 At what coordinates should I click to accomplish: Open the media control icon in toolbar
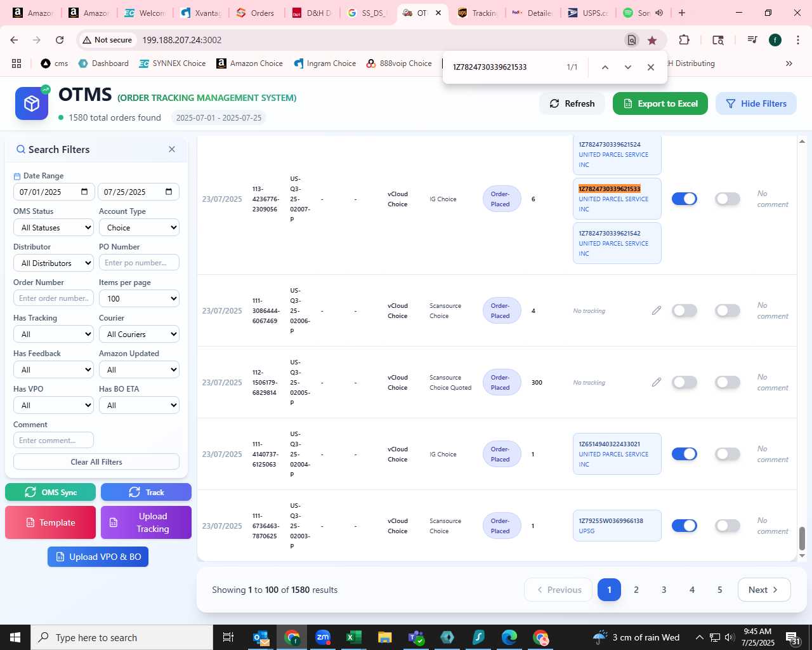tap(752, 40)
